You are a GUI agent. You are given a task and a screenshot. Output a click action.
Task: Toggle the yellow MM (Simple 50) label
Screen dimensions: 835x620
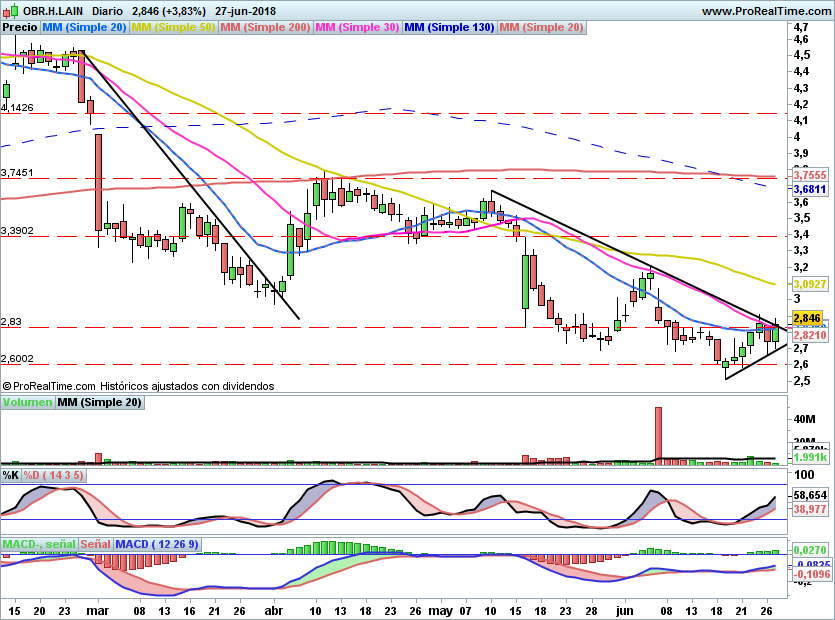click(x=173, y=28)
